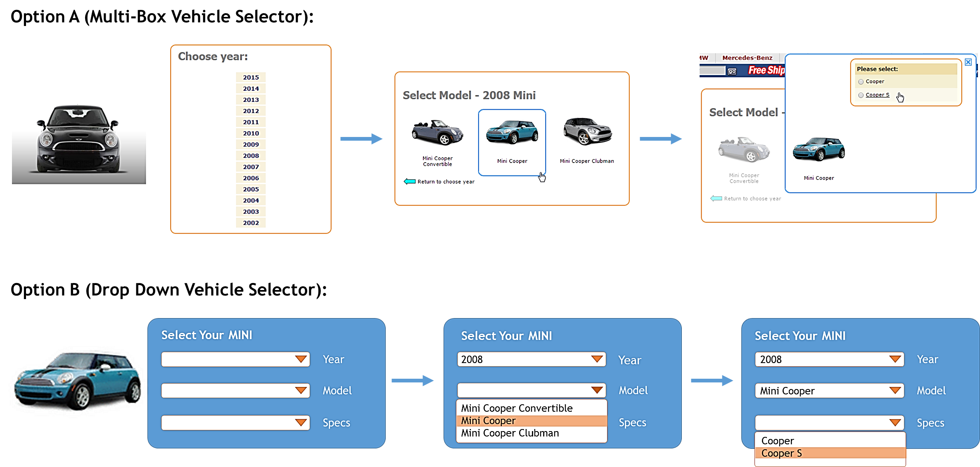Choose year 2015 in the year list
Image resolution: width=980 pixels, height=467 pixels.
click(x=251, y=77)
